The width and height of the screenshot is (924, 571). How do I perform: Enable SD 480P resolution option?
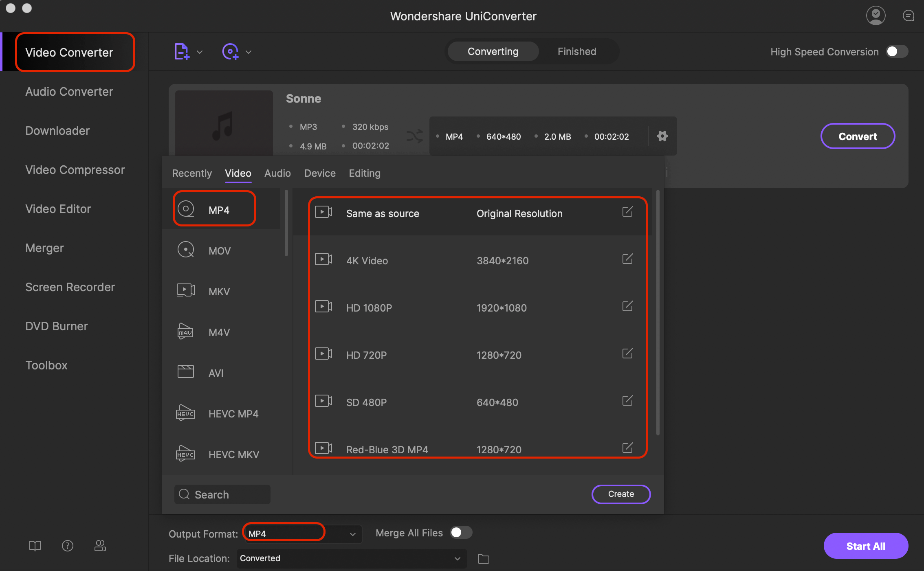pyautogui.click(x=367, y=402)
